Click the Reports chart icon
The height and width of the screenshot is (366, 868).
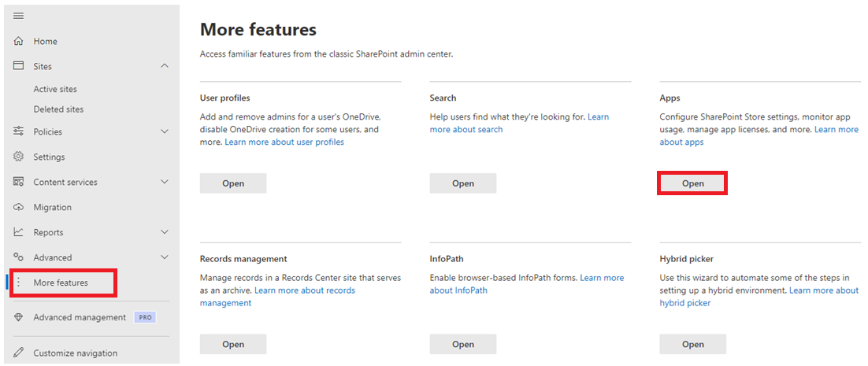pos(18,232)
